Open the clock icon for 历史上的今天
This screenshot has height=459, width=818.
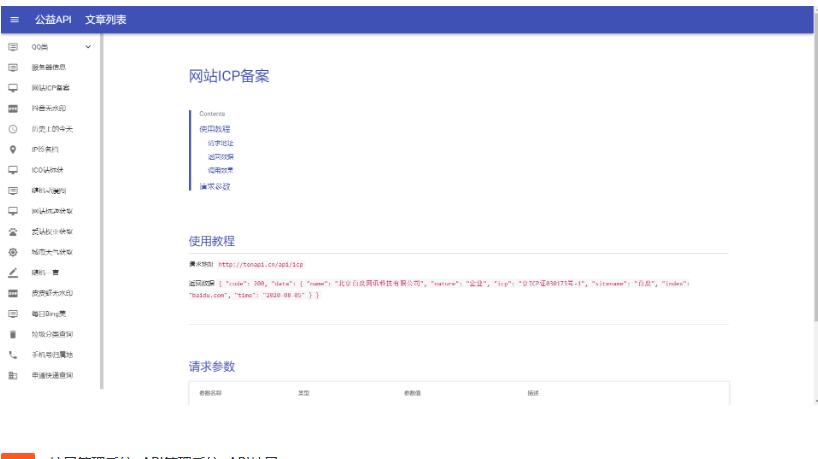click(13, 129)
